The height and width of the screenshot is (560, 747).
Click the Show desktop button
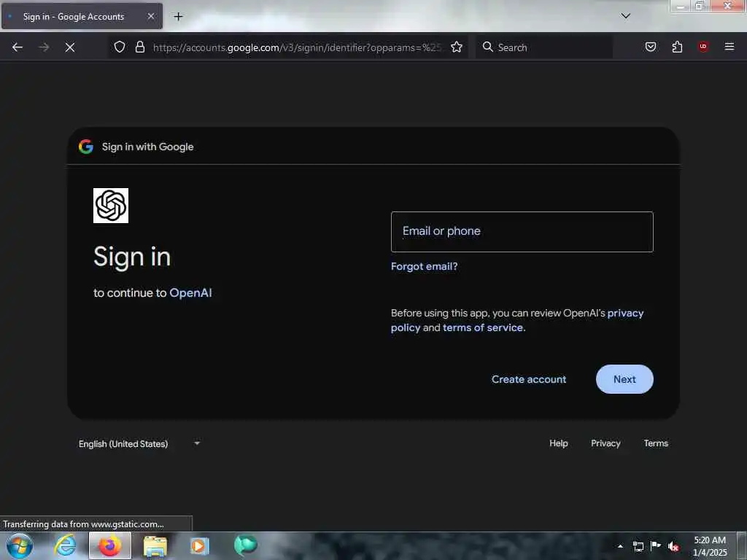[x=741, y=546]
